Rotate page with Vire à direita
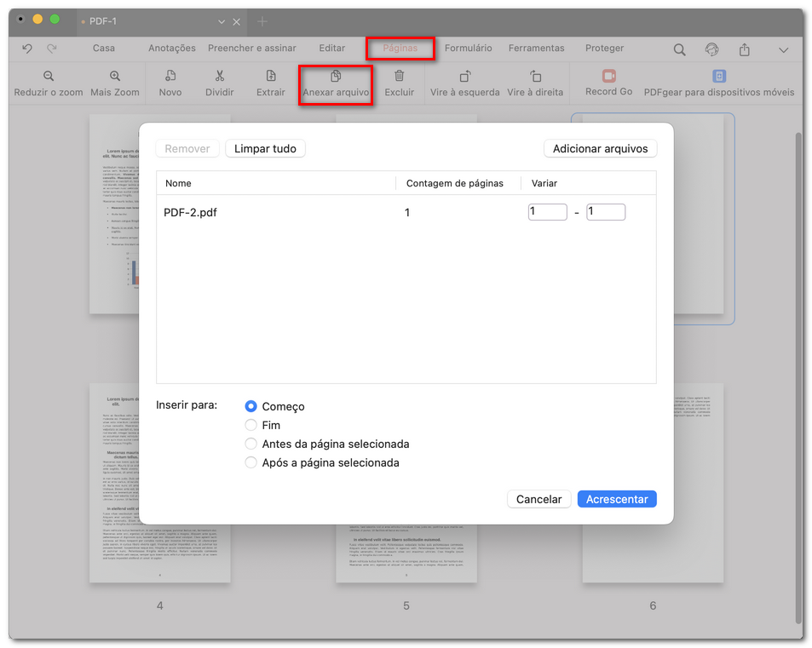This screenshot has height=648, width=812. 535,77
